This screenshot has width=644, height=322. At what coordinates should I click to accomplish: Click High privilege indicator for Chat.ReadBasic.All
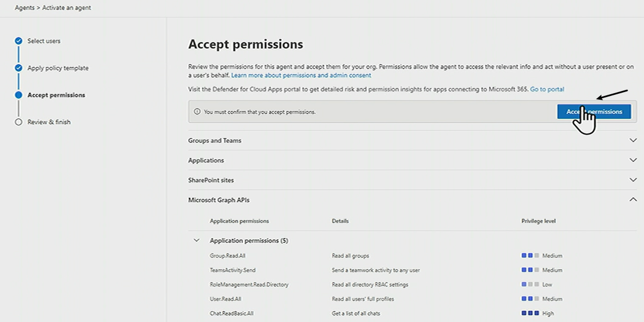(x=538, y=313)
